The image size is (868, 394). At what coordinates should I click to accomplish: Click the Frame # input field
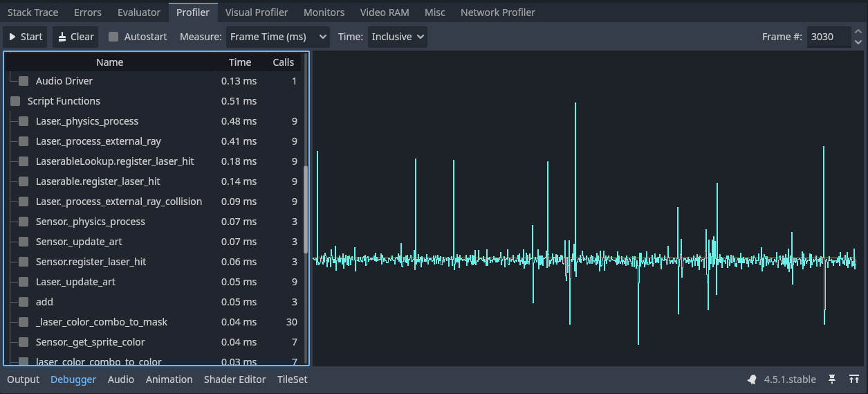point(827,37)
